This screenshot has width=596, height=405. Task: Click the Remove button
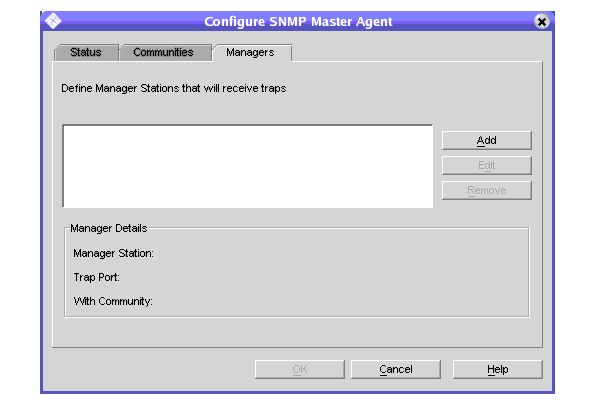click(487, 190)
